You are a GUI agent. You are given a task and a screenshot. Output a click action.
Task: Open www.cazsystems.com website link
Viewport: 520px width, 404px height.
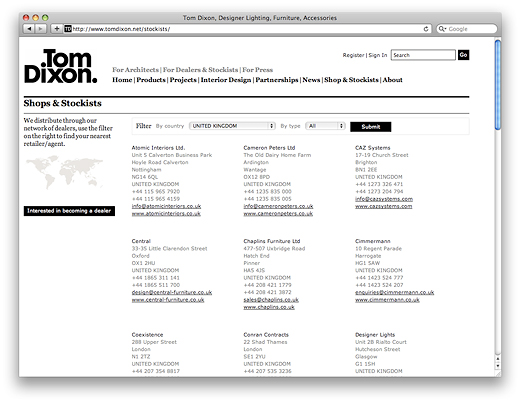(x=384, y=206)
